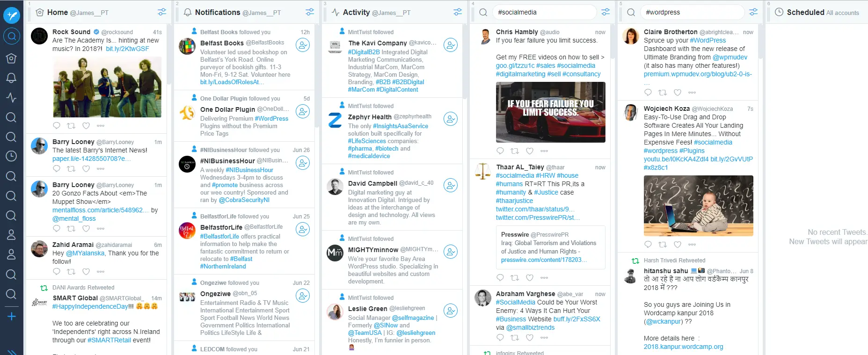The height and width of the screenshot is (355, 868).
Task: Click the Activity column header title
Action: 357,12
